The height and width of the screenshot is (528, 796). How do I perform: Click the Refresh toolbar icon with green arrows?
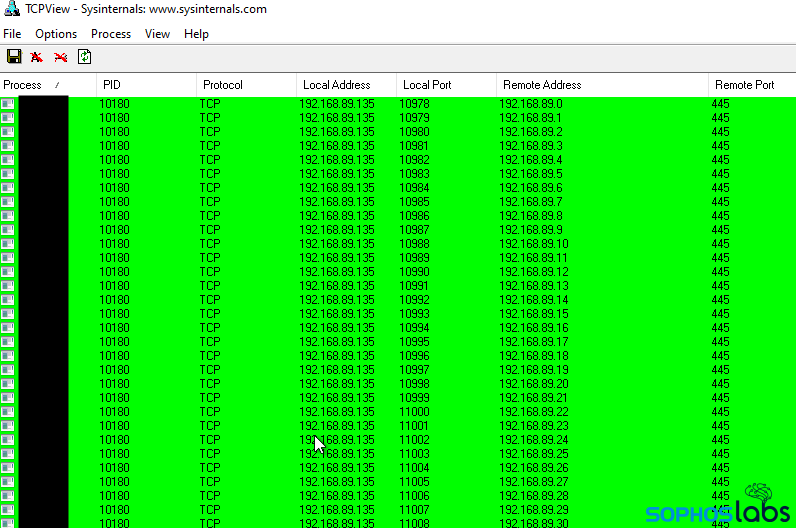84,56
